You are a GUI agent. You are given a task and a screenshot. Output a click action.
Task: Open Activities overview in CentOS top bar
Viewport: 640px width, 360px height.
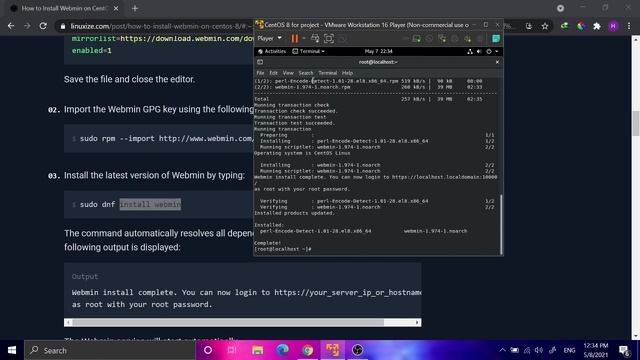click(x=272, y=51)
